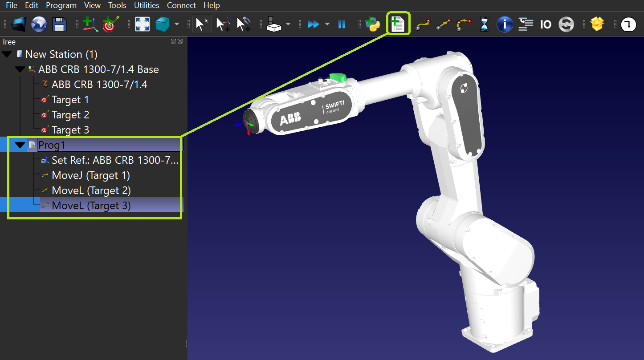
Task: Open the online library globe icon
Action: 39,24
